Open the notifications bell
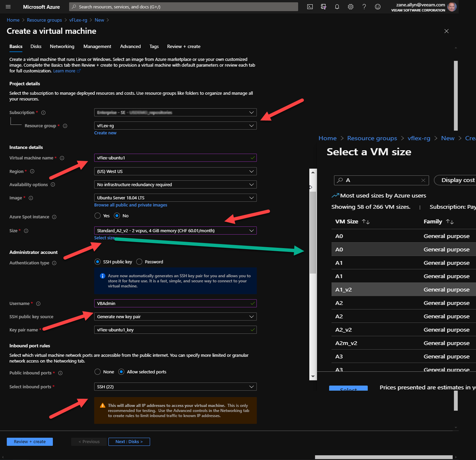The height and width of the screenshot is (460, 476). pos(337,7)
